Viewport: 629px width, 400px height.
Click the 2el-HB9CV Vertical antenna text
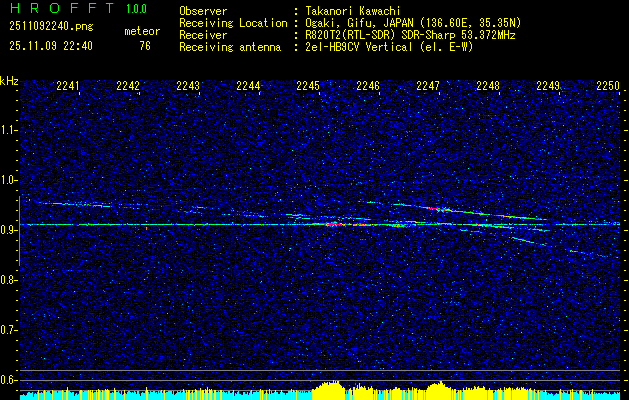pyautogui.click(x=388, y=47)
